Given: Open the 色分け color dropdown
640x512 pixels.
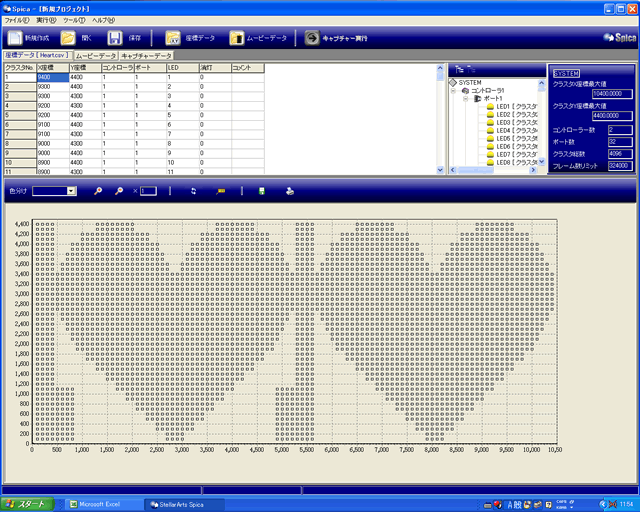Looking at the screenshot, I should pyautogui.click(x=71, y=190).
